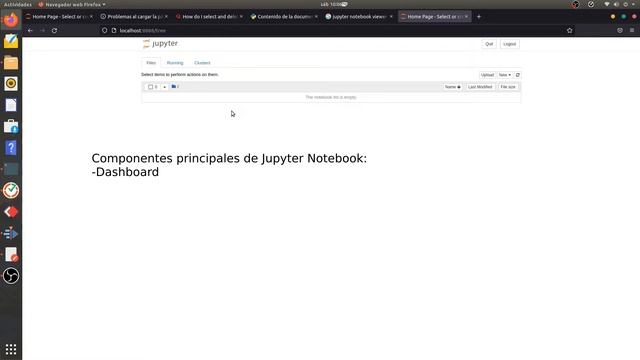This screenshot has height=360, width=640.
Task: Open a new browser tab
Action: [479, 17]
